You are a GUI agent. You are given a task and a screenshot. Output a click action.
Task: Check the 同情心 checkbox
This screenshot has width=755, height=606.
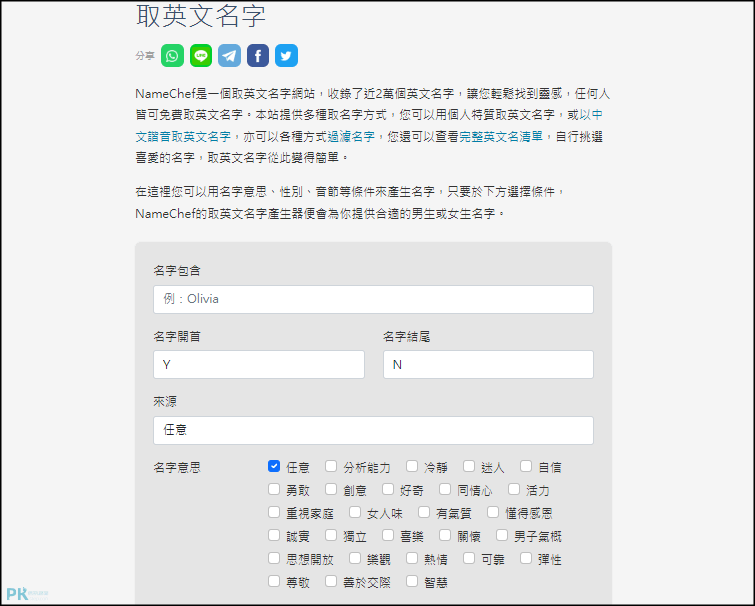click(445, 489)
